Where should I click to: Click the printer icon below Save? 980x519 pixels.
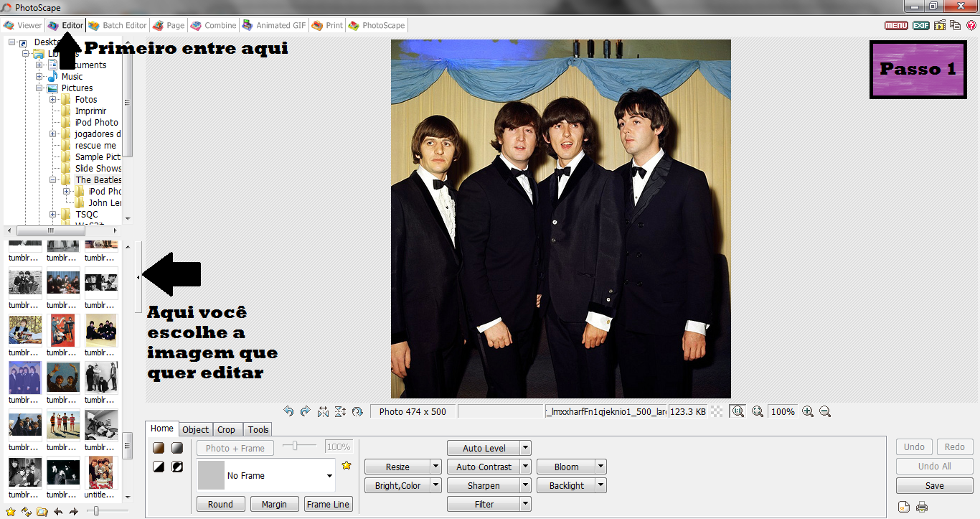[x=922, y=508]
